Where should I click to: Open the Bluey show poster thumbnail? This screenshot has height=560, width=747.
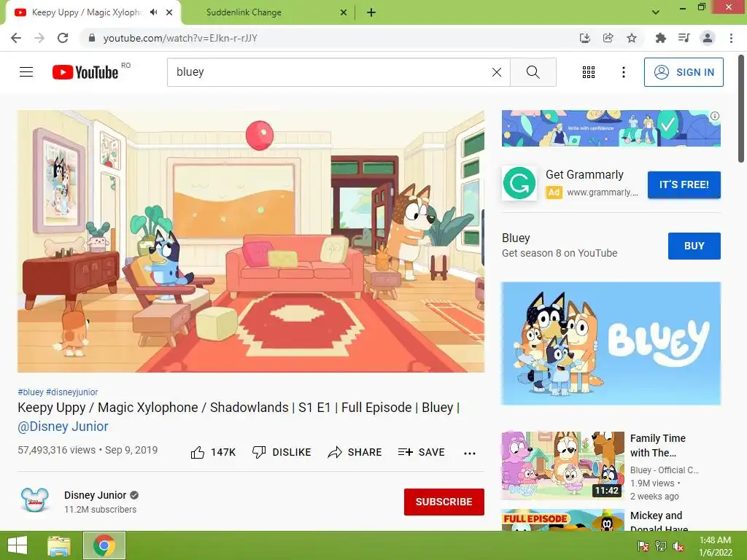(x=611, y=343)
